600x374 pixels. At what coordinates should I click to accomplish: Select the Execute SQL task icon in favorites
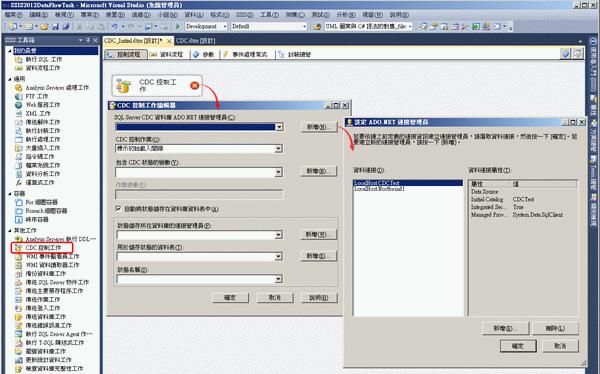click(18, 59)
